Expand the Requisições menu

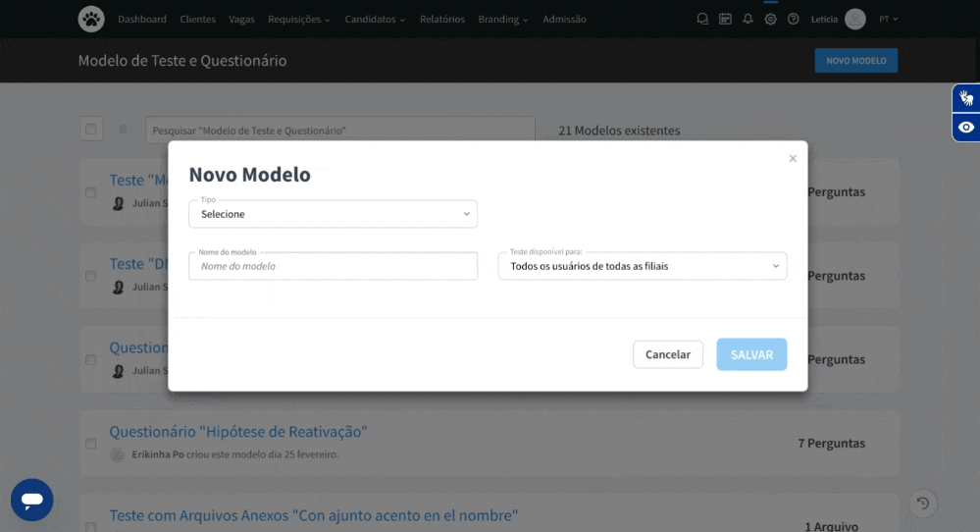click(299, 20)
